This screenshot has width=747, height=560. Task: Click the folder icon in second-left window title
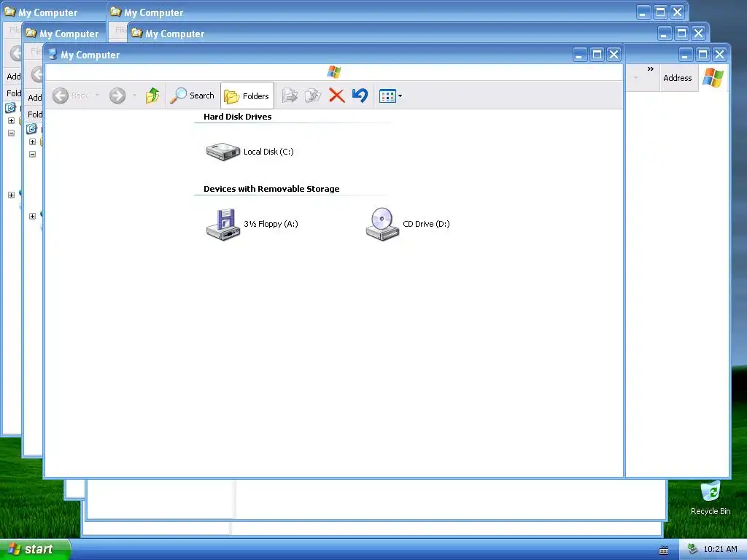click(x=31, y=32)
